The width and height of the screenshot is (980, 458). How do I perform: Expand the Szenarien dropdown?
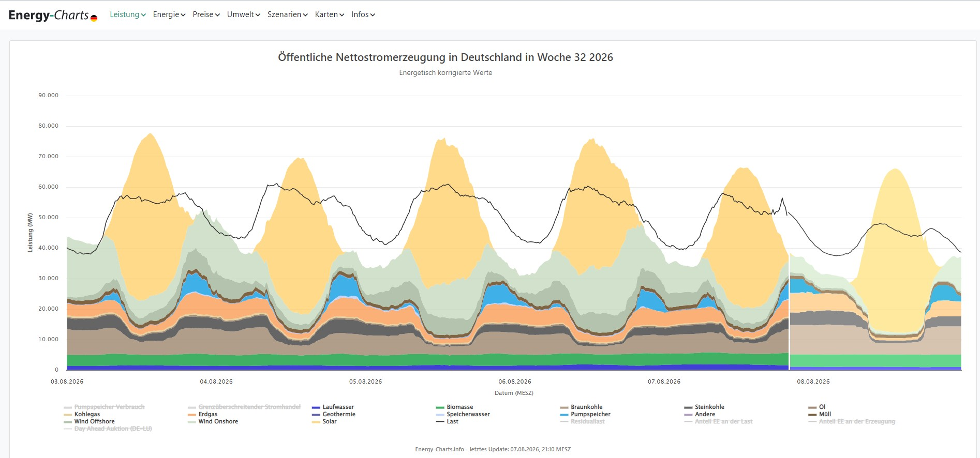288,14
